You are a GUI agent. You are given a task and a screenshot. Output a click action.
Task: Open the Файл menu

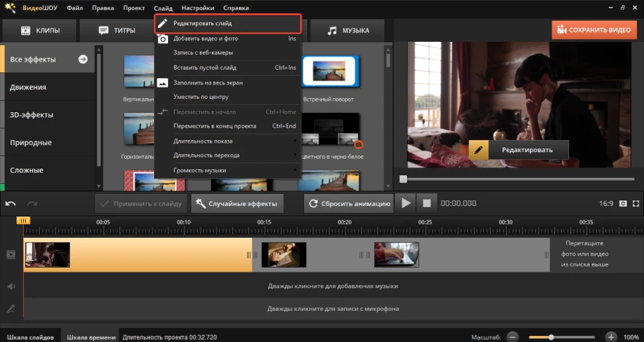pyautogui.click(x=75, y=8)
